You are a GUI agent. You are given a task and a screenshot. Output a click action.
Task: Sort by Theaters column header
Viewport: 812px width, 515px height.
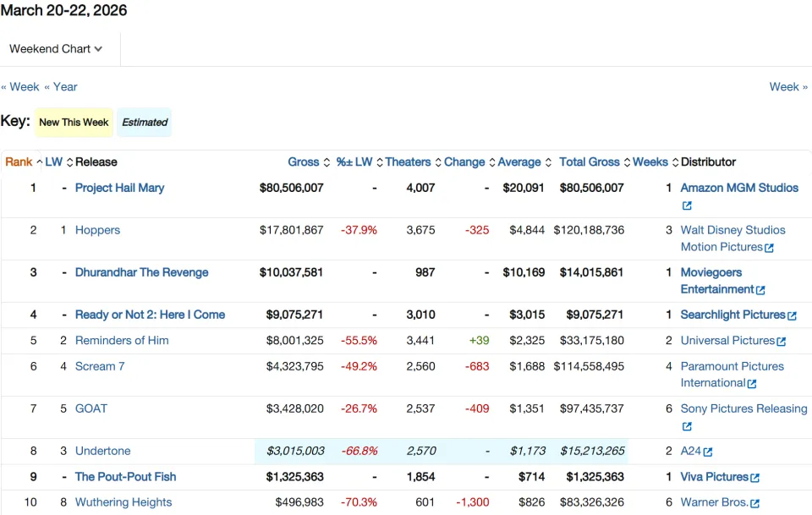tap(408, 162)
